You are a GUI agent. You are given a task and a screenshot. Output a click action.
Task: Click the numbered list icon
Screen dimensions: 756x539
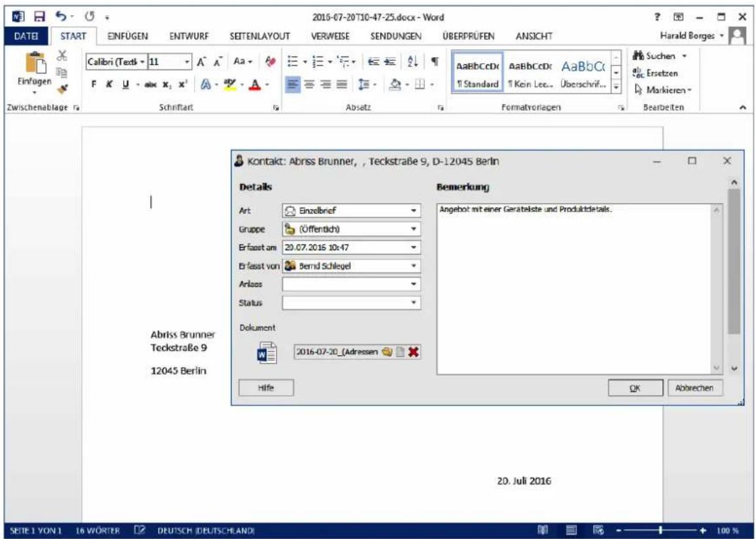point(317,62)
